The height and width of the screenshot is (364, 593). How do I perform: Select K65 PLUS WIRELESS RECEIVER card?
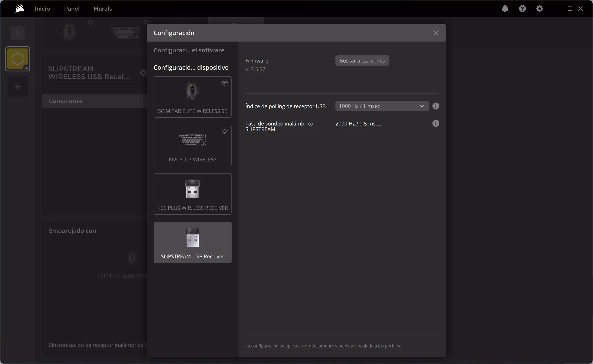(x=192, y=194)
